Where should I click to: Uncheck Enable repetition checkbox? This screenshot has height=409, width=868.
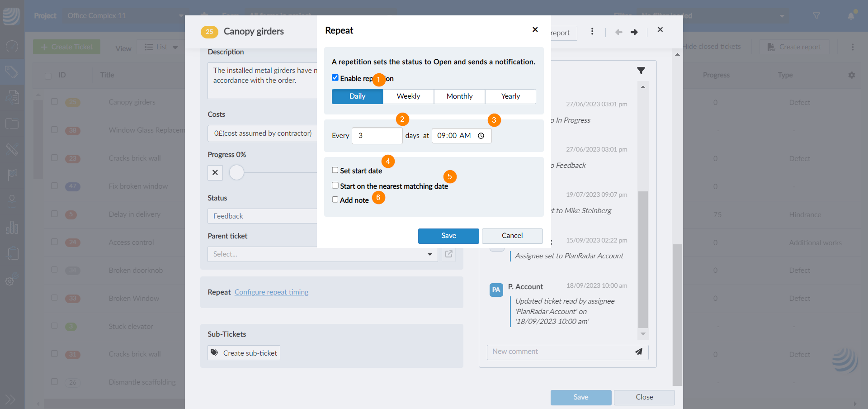tap(335, 78)
